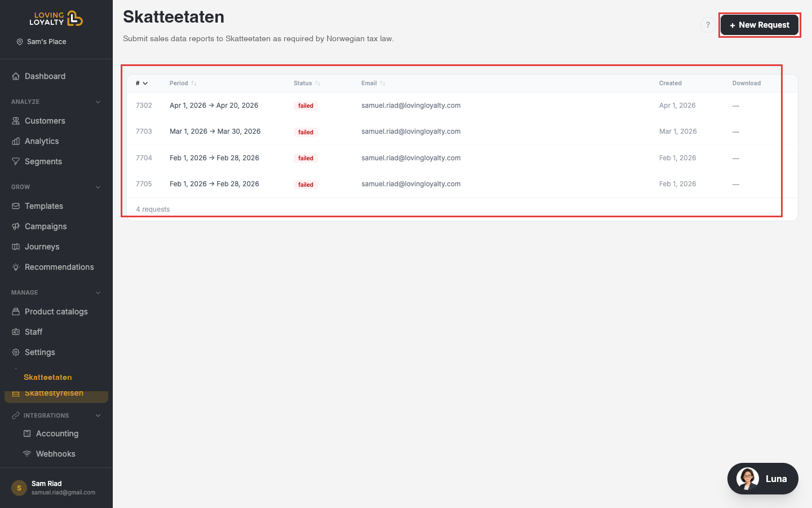The image size is (812, 508).
Task: Click the failed badge for request 7703
Action: coord(306,132)
